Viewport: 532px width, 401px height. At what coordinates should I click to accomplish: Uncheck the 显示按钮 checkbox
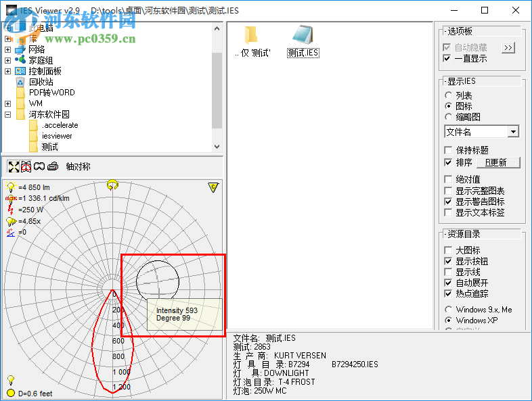pos(448,261)
